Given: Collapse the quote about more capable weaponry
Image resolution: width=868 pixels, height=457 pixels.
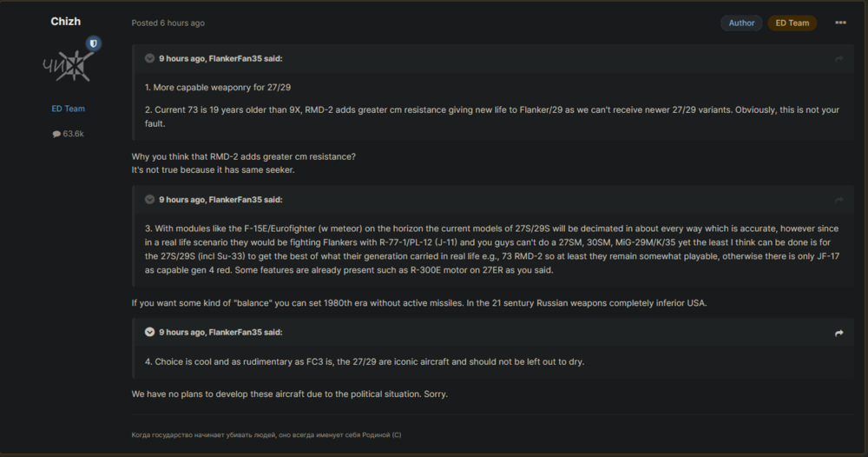Looking at the screenshot, I should click(x=149, y=59).
